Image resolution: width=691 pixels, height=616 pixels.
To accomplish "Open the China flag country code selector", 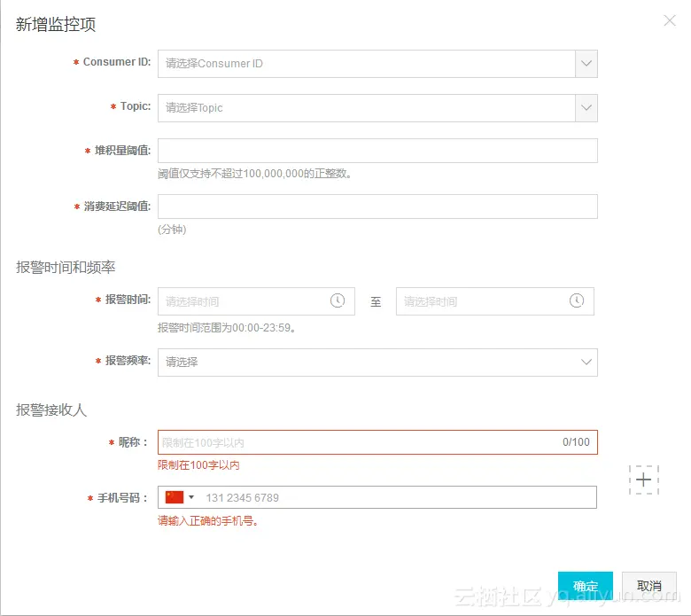I will coord(179,497).
